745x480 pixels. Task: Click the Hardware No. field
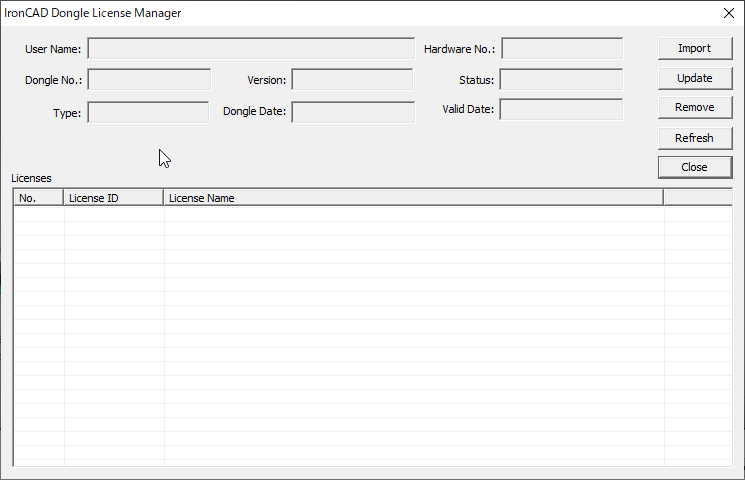(x=562, y=48)
